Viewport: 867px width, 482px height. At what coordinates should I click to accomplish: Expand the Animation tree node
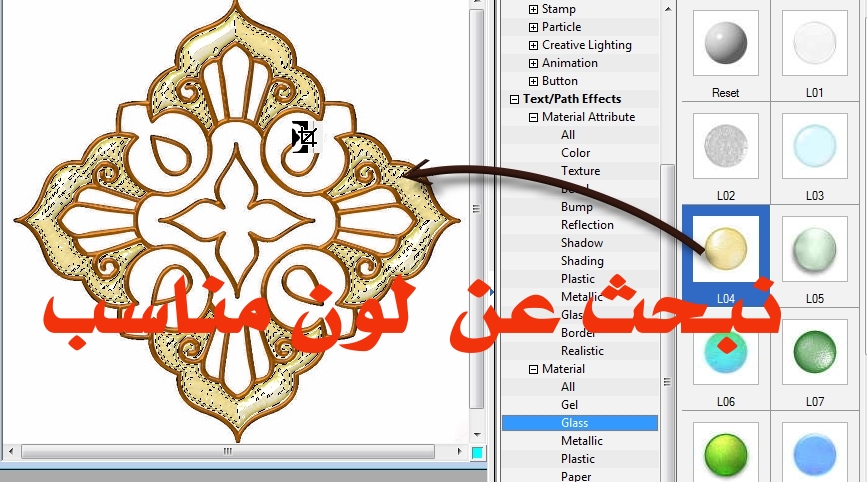(x=533, y=63)
